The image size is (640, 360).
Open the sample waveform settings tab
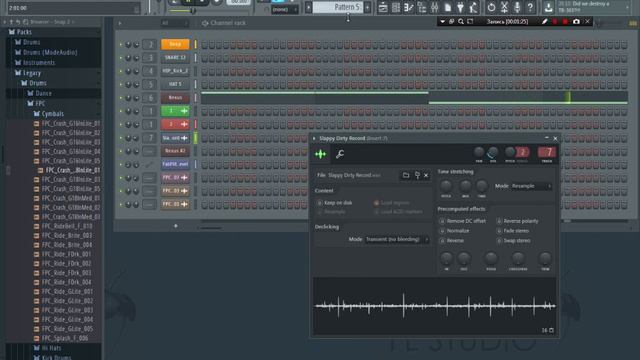point(320,154)
